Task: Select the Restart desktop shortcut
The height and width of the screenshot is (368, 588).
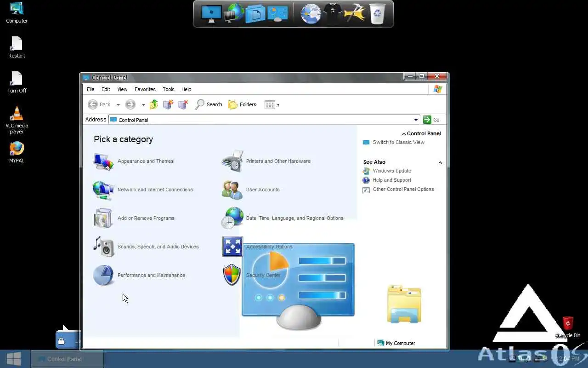Action: click(17, 47)
